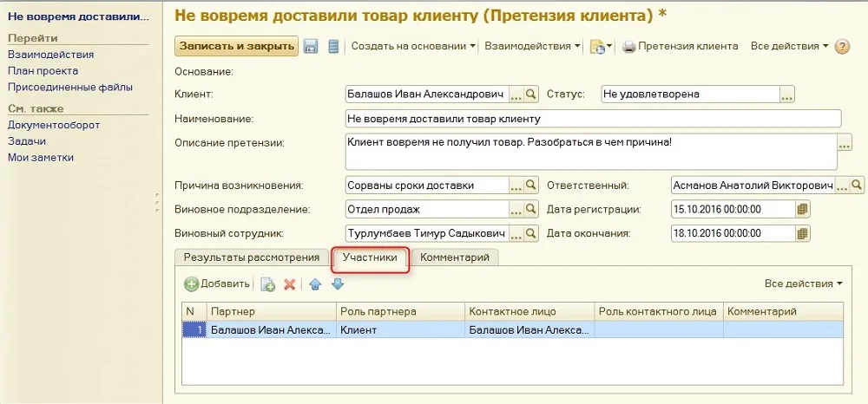This screenshot has width=868, height=404.
Task: Click the Дата окончания date field
Action: pyautogui.click(x=733, y=234)
